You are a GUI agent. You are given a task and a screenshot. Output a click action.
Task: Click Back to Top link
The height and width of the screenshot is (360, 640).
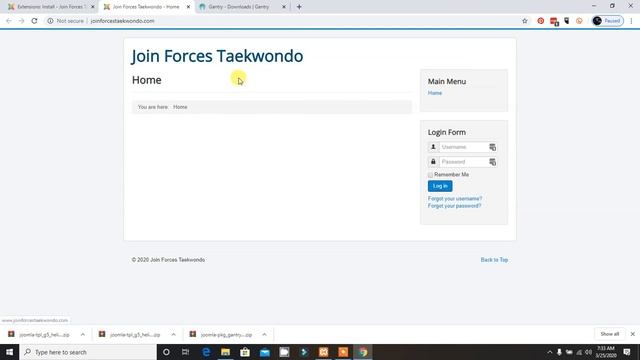coord(494,260)
